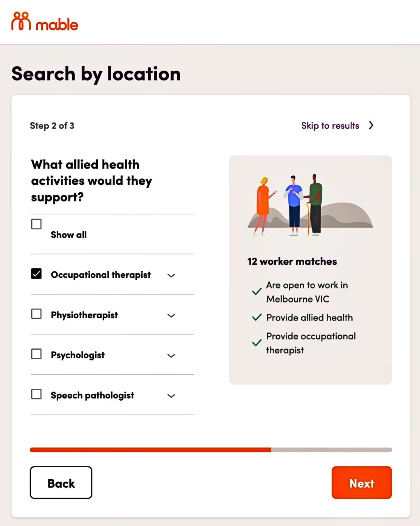Click the mable logo icon

(21, 21)
